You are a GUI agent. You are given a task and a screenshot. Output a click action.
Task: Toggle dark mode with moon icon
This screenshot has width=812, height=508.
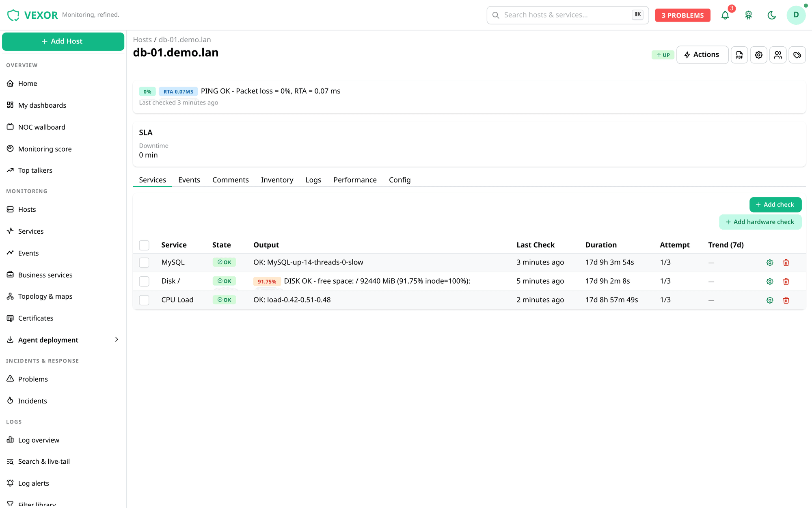pyautogui.click(x=772, y=15)
